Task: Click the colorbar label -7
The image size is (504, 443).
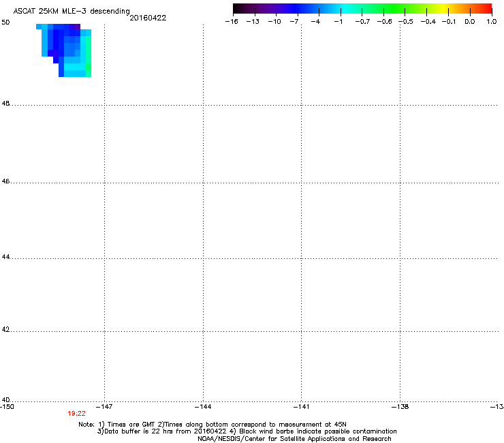Action: click(294, 22)
